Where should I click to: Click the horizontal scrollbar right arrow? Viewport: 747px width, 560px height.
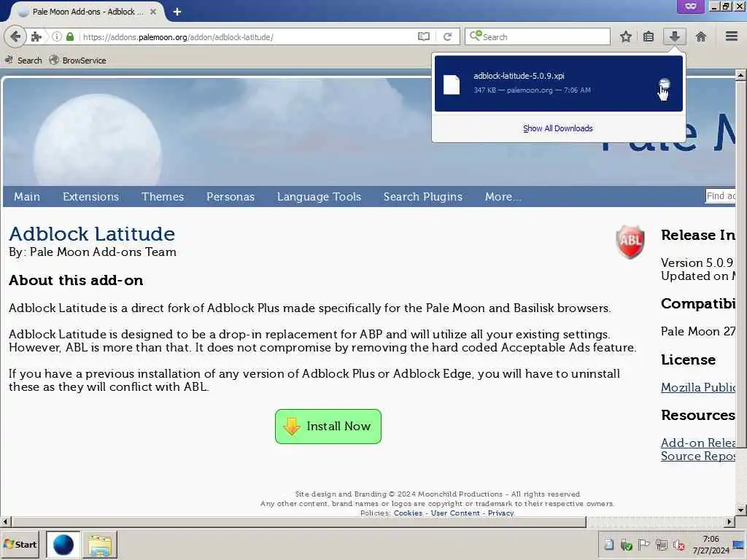click(x=729, y=522)
